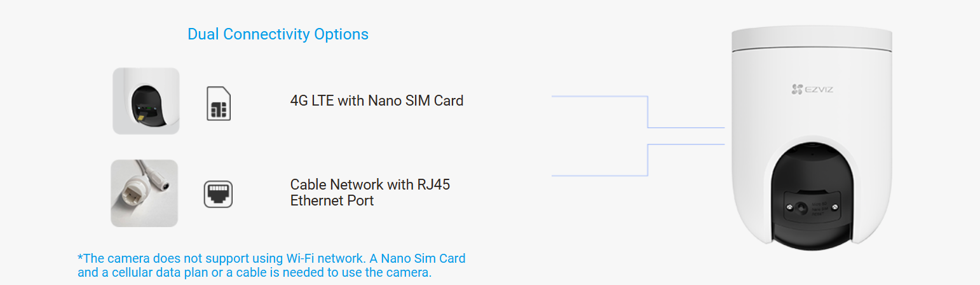
Task: Click the lower connector line toward the camera
Action: coord(646,160)
